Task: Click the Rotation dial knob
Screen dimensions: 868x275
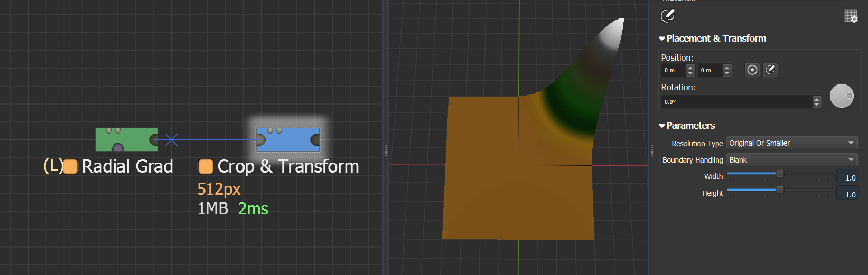Action: pyautogui.click(x=842, y=96)
